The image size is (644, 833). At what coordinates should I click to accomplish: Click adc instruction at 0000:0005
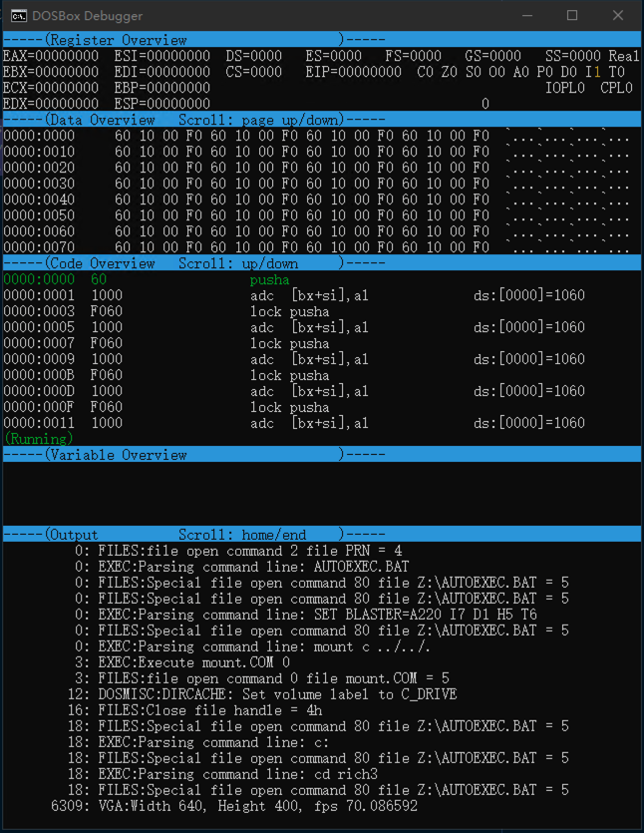[x=309, y=327]
